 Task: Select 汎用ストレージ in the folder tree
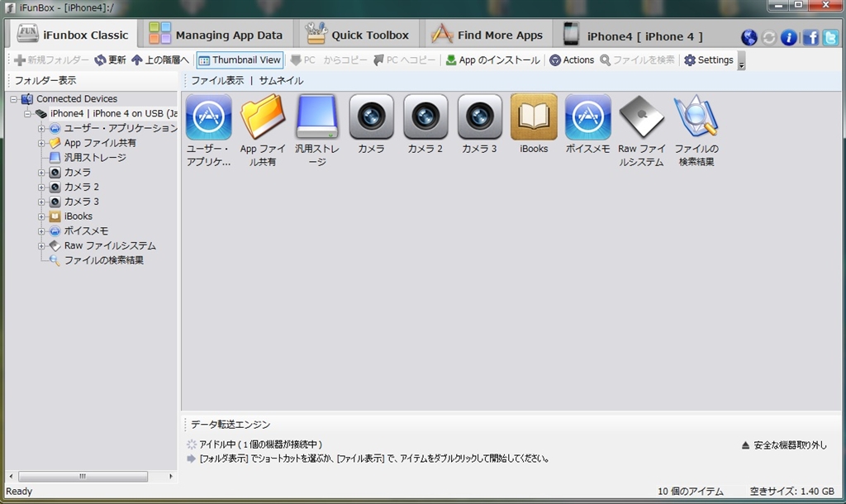[95, 158]
